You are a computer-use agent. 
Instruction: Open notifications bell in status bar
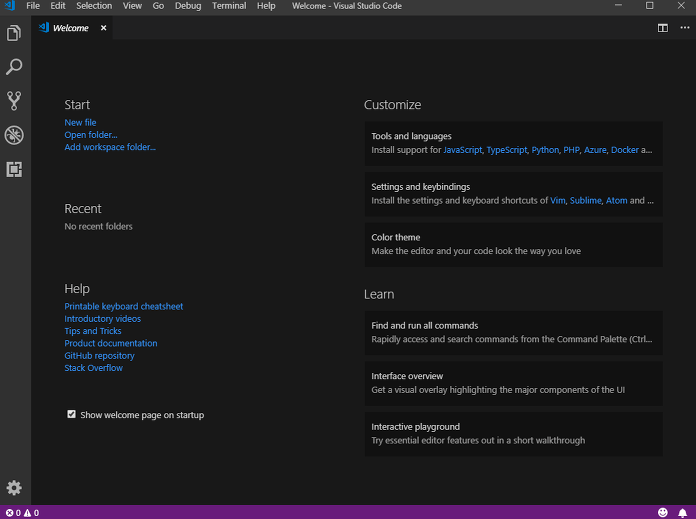(682, 513)
